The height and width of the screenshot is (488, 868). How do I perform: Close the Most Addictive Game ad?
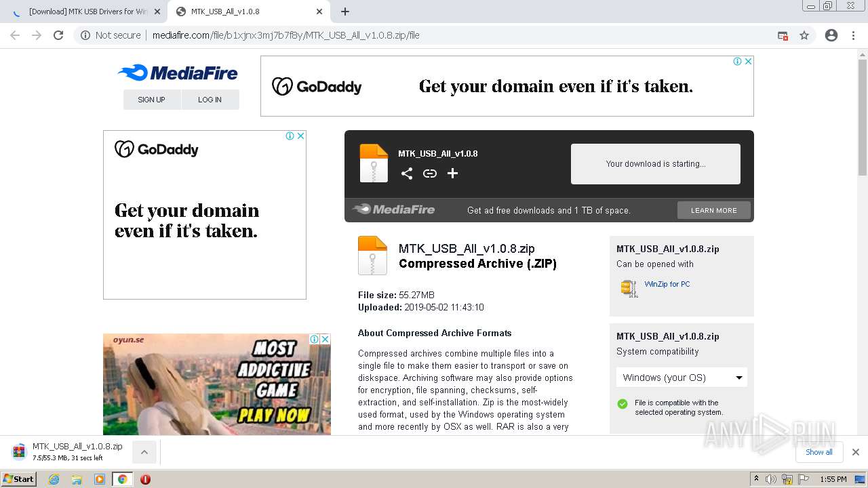[325, 339]
